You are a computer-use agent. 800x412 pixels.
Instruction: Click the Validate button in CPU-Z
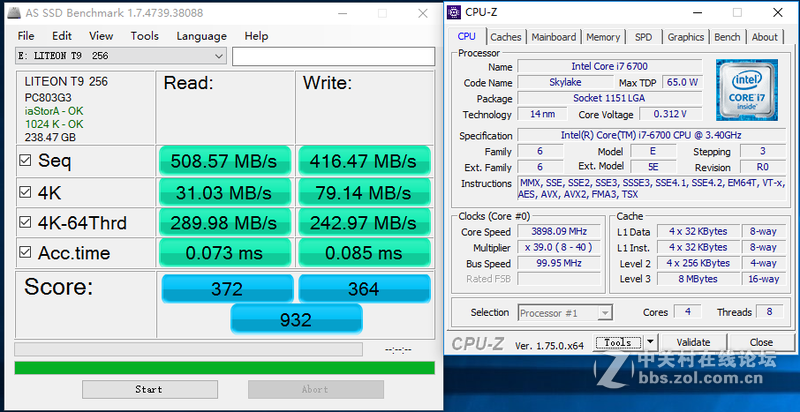694,342
